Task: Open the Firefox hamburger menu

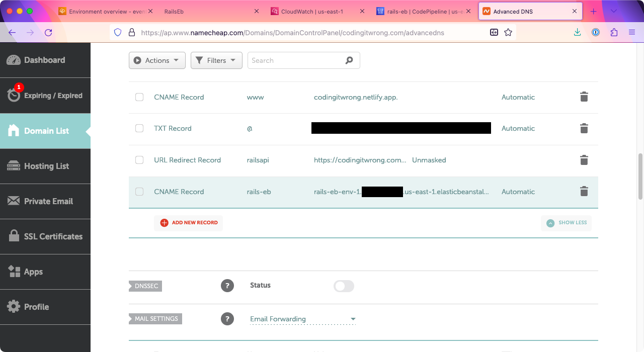Action: pos(632,32)
